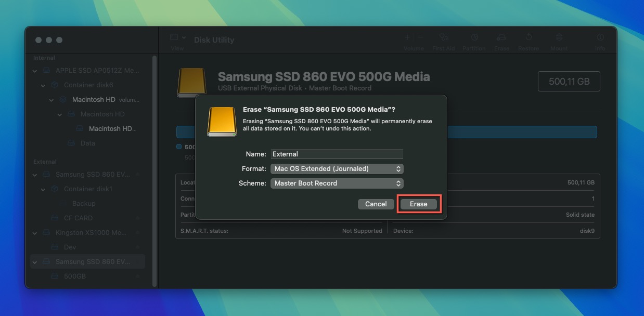Viewport: 644px width, 316px height.
Task: Click the Samsung SSD 860 EVO 500G Media heading
Action: (x=324, y=77)
